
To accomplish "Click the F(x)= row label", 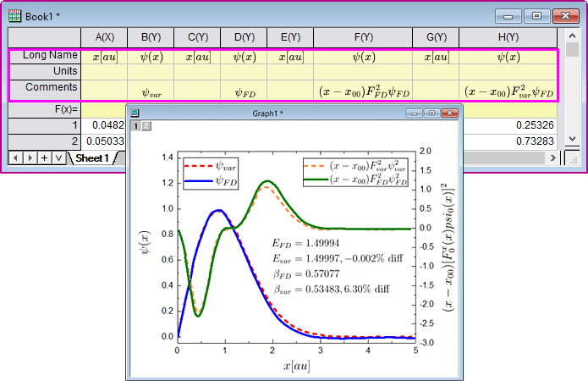I will coord(45,109).
